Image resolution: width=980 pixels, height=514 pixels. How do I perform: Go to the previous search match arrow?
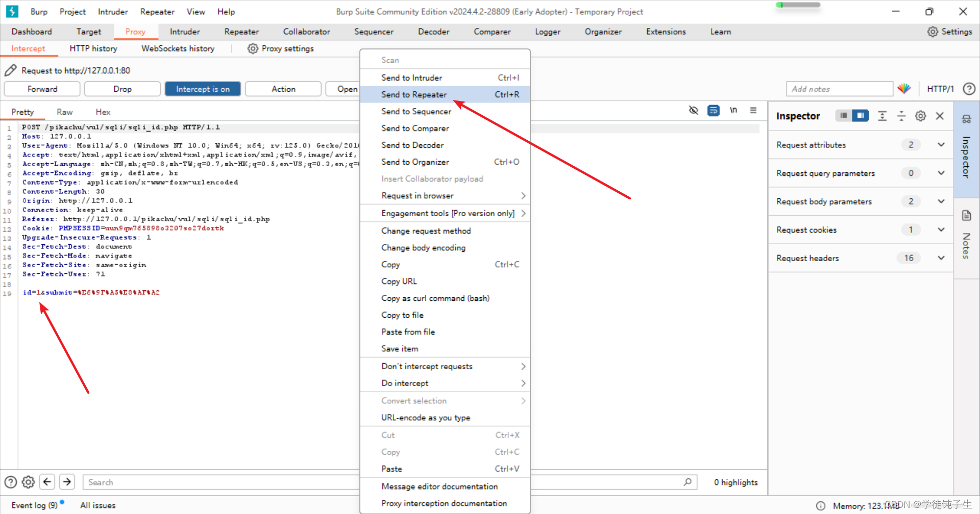click(47, 482)
